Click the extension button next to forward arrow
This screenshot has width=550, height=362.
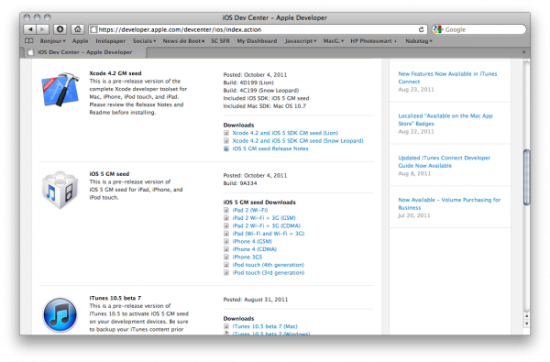pos(60,29)
